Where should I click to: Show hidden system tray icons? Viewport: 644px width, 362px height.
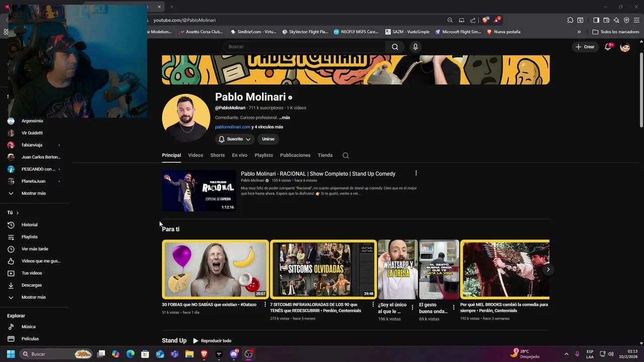(566, 354)
